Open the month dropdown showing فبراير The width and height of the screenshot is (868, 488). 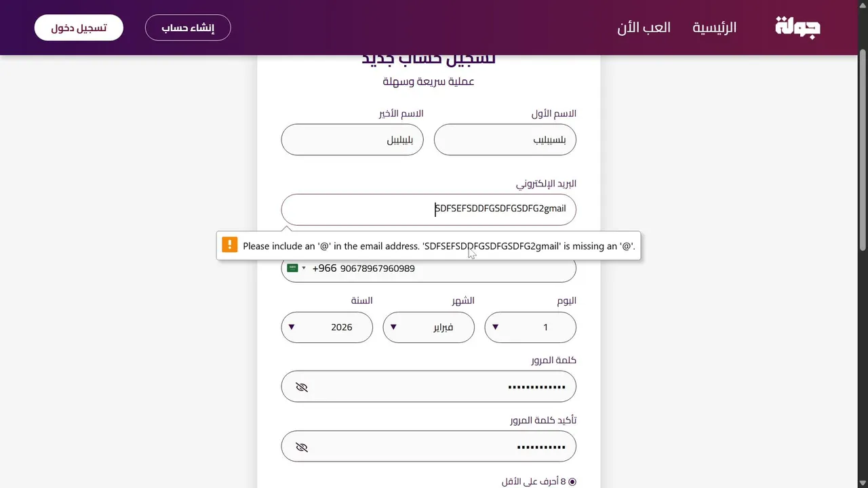point(429,327)
